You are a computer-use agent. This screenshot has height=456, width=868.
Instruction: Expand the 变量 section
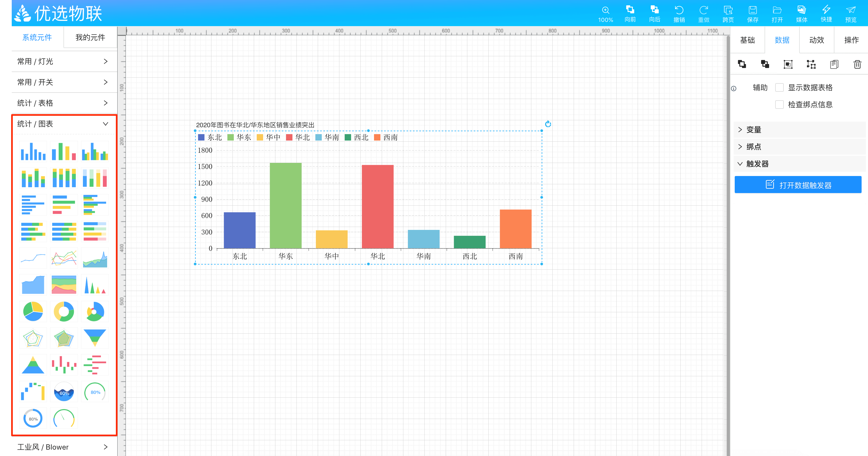tap(799, 130)
